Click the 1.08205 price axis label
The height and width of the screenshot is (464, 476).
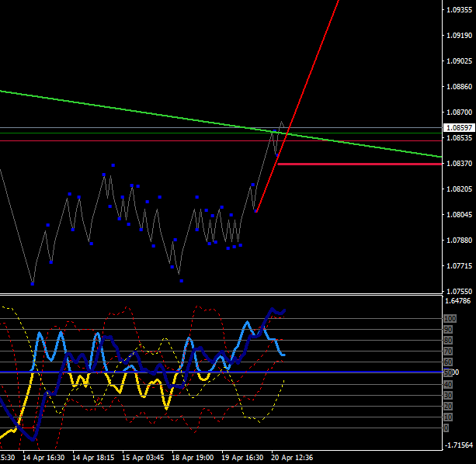pos(459,189)
